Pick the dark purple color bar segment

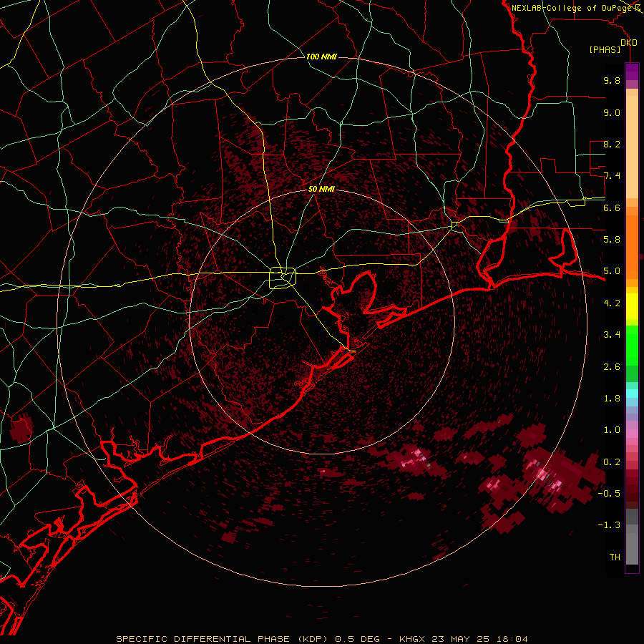point(632,72)
